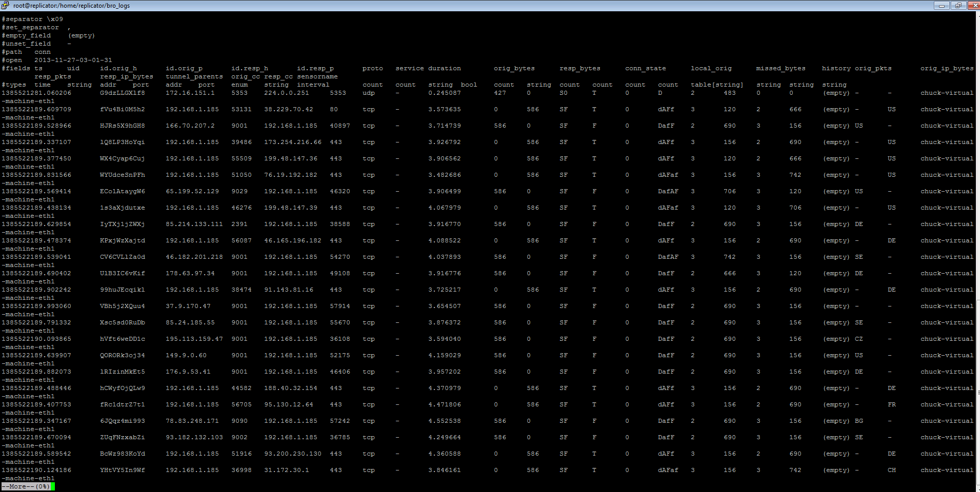
Task: Select uid fVu4Bi0M5h2
Action: 123,110
